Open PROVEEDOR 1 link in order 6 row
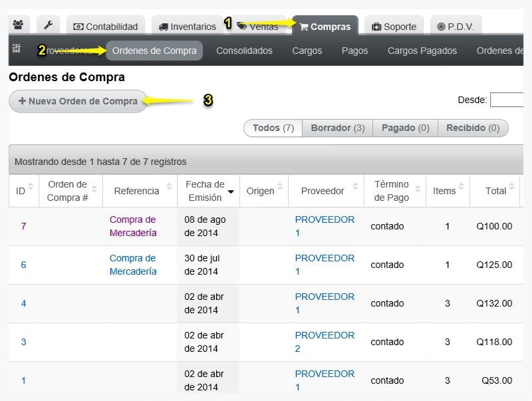The width and height of the screenshot is (532, 401). 325,265
